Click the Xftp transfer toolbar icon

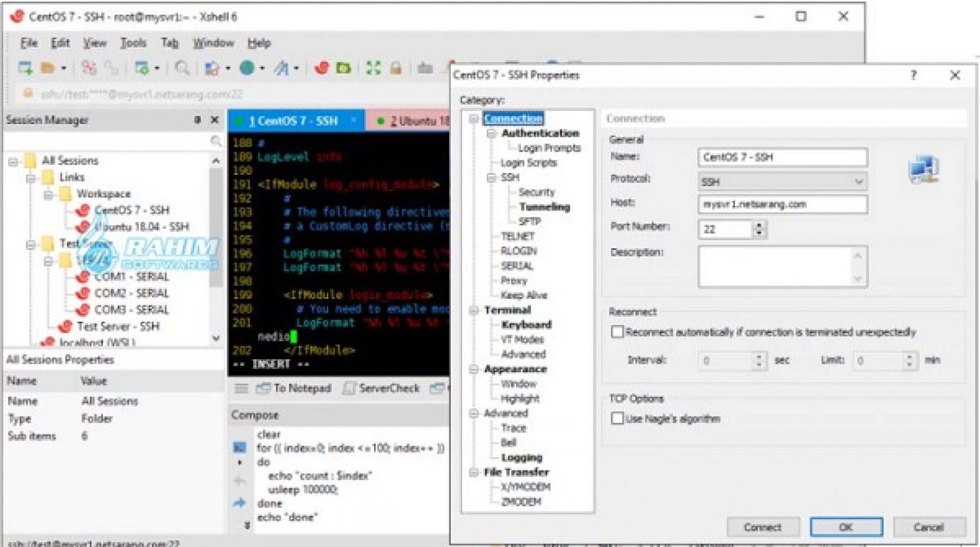point(343,68)
